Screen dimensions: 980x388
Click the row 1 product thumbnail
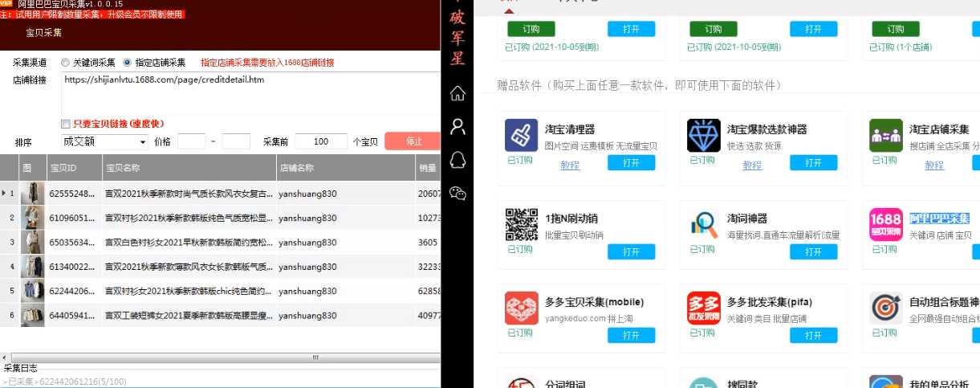click(32, 194)
